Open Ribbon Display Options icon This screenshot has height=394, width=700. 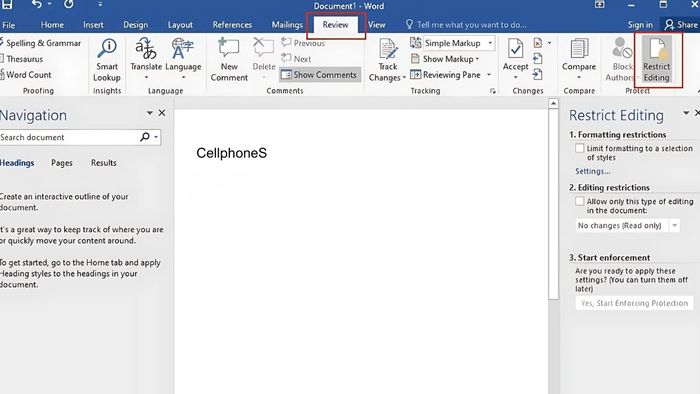pos(599,5)
